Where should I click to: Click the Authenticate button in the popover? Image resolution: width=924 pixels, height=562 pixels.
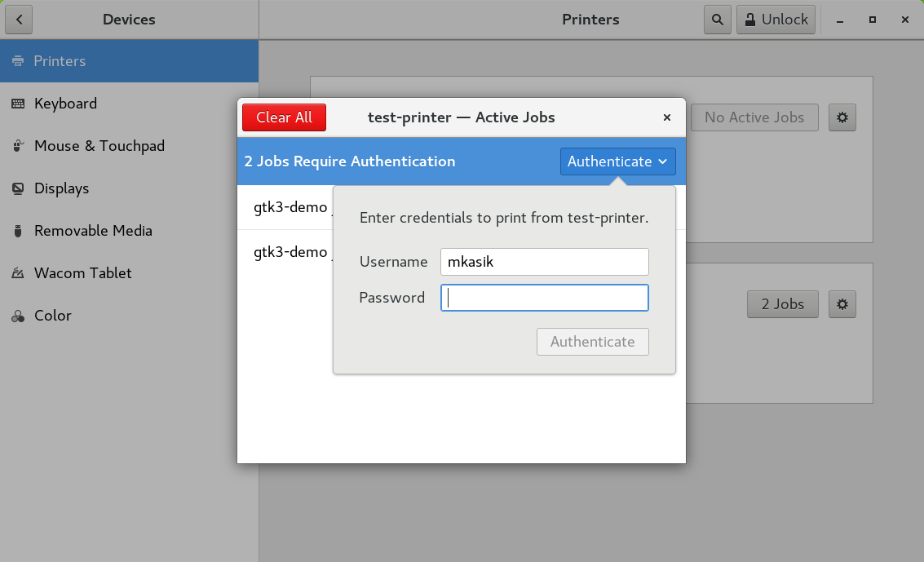pyautogui.click(x=593, y=342)
